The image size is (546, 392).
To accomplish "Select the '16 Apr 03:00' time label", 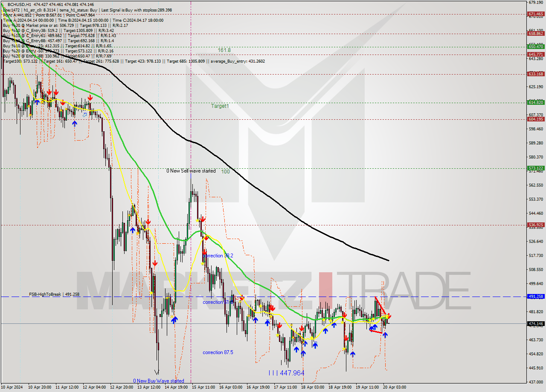I will coord(231,387).
